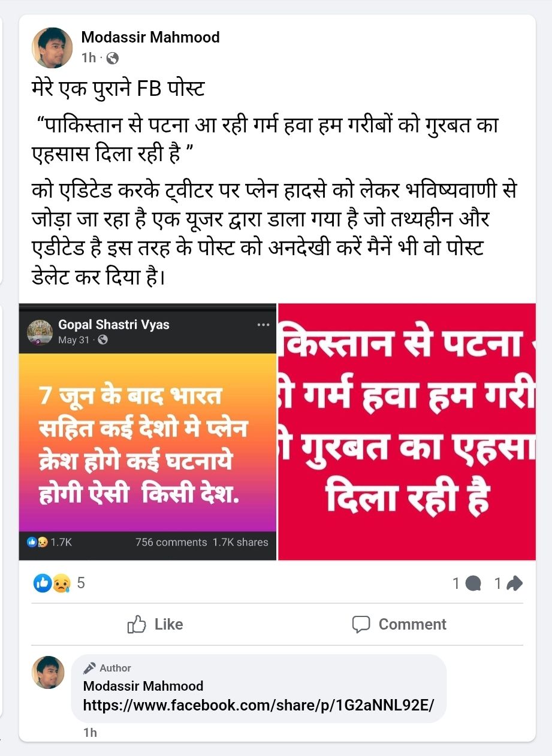Viewport: 552px width, 756px height.
Task: Open the red Hindi text image
Action: 407,432
